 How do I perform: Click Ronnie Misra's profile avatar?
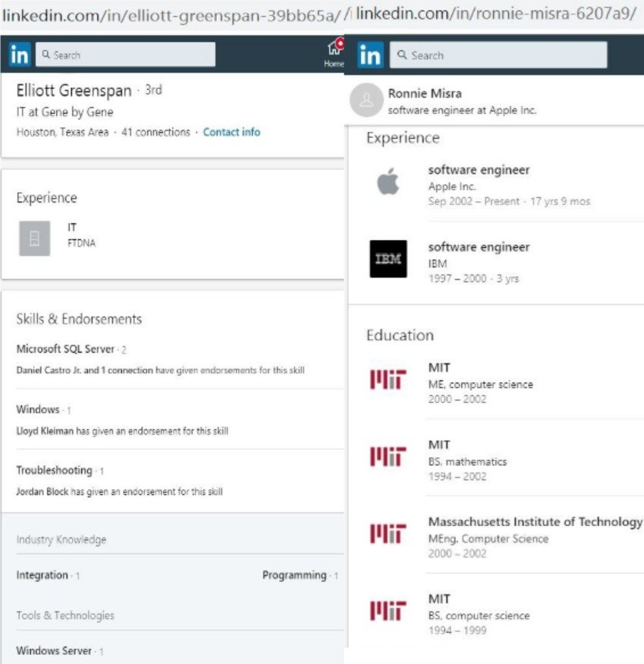[x=366, y=100]
